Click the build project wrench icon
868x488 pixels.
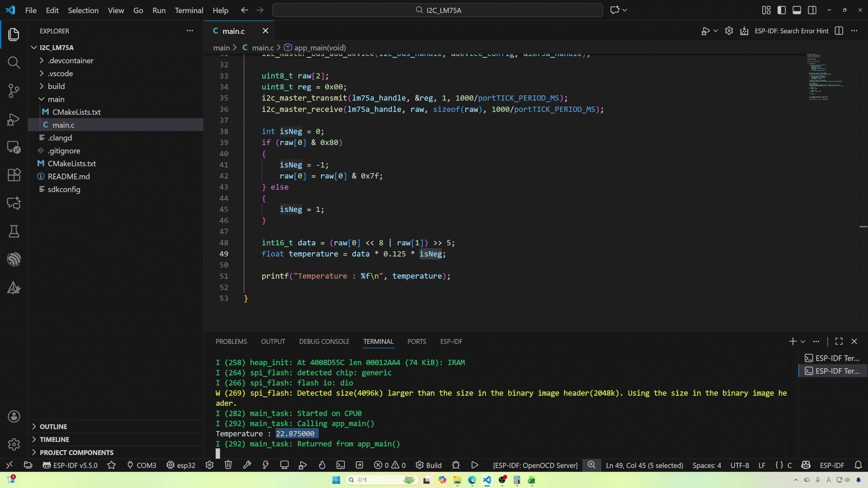click(x=247, y=465)
